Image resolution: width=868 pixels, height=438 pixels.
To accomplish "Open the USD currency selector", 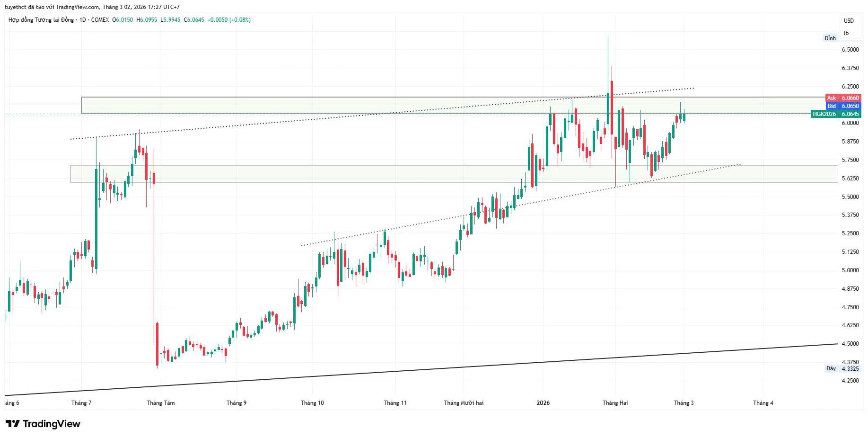I will [x=849, y=21].
